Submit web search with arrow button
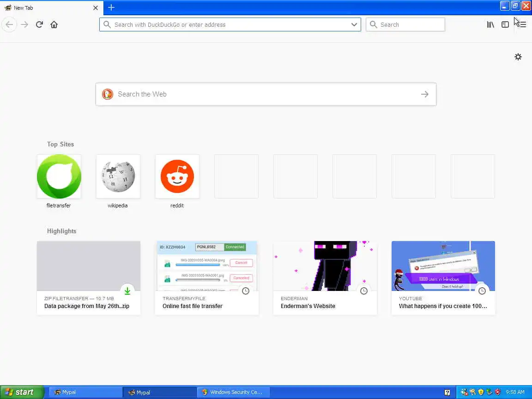The height and width of the screenshot is (399, 532). (425, 94)
